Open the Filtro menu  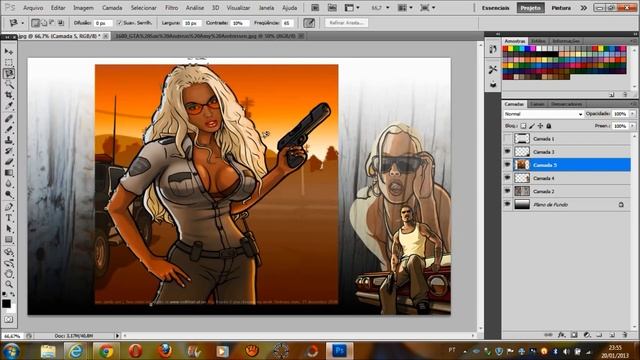pos(171,8)
